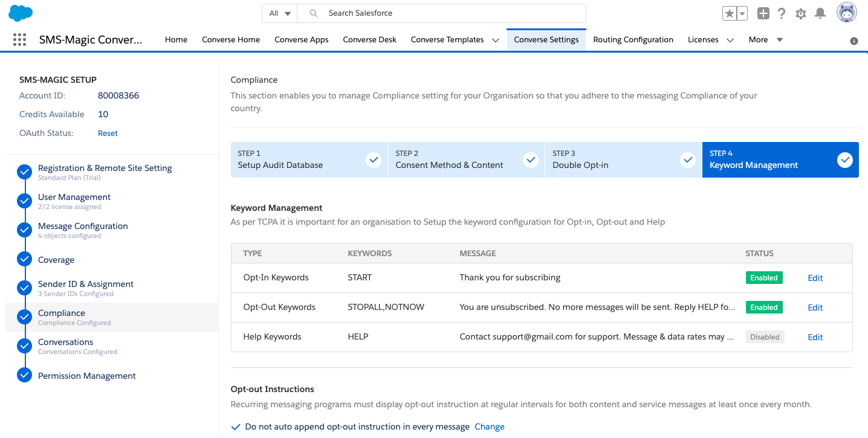Open the Conversations setup step
Screen dimensions: 868x438
(x=65, y=342)
